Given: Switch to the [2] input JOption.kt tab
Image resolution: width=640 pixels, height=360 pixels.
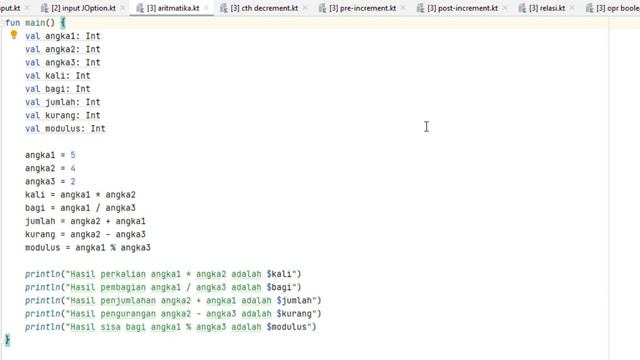Looking at the screenshot, I should [x=83, y=8].
